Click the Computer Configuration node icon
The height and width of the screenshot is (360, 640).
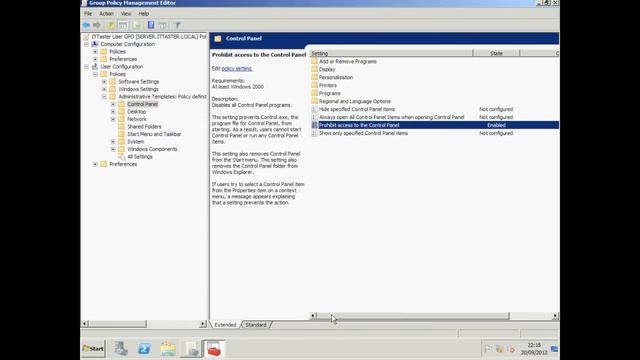click(x=95, y=44)
